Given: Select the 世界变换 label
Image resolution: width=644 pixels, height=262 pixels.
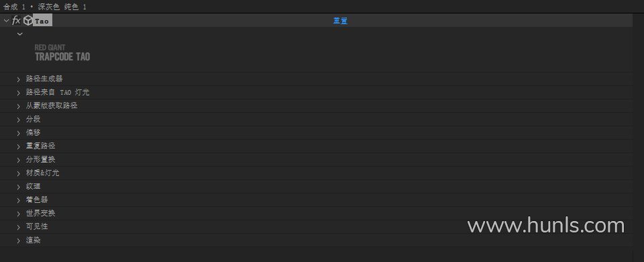Looking at the screenshot, I should coord(41,213).
